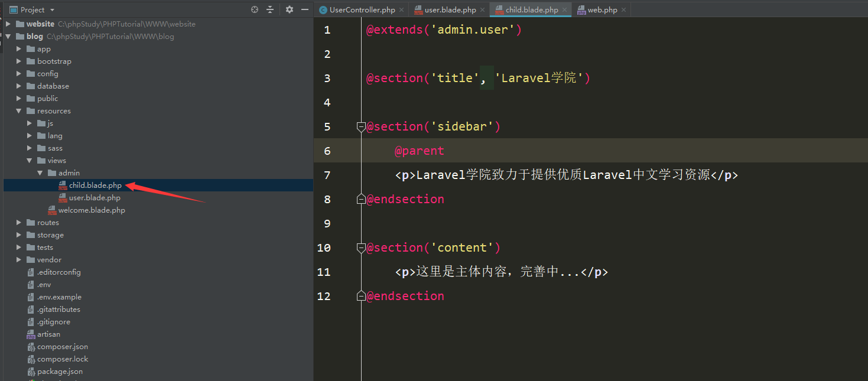Close the web.php tab
Screen dimensions: 868x381
coord(624,10)
